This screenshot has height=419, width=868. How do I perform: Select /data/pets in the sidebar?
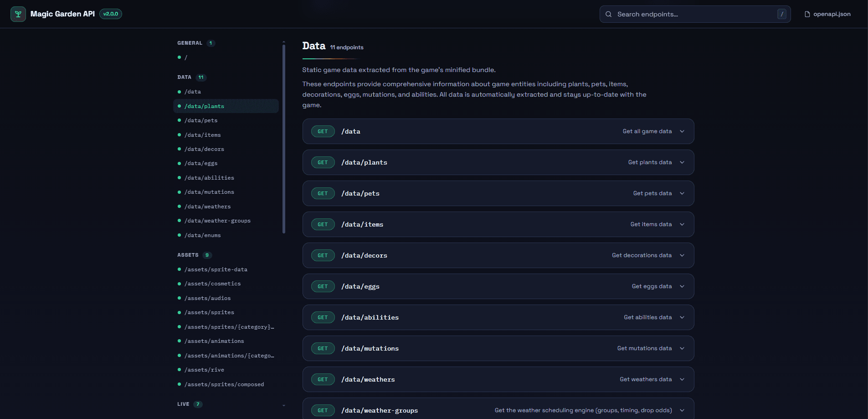(x=226, y=120)
